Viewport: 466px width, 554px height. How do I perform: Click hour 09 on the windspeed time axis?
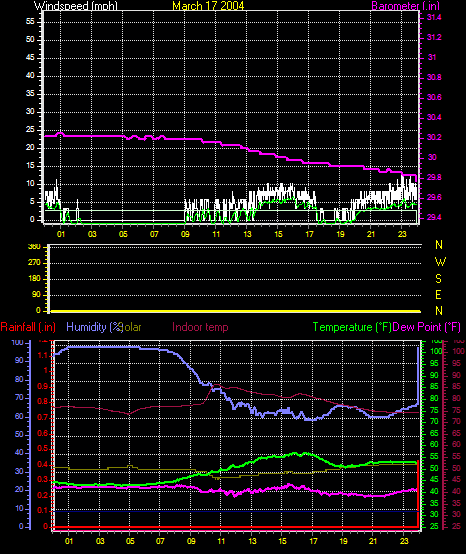[185, 234]
